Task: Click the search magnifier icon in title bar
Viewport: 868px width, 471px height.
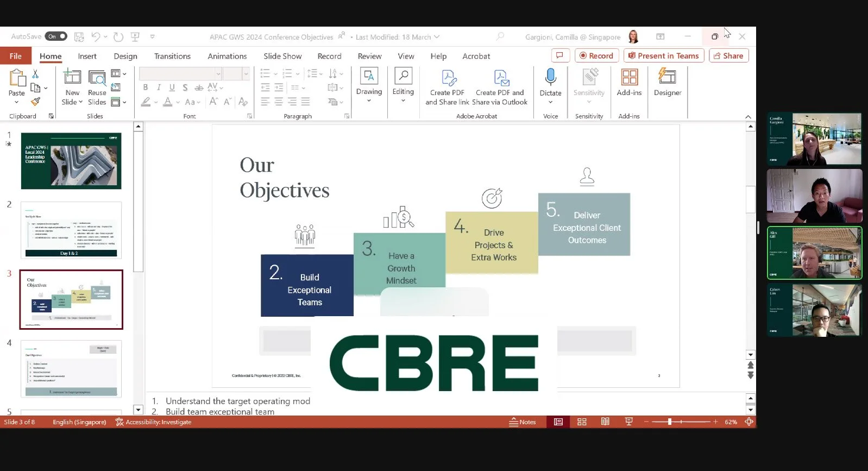Action: point(500,36)
